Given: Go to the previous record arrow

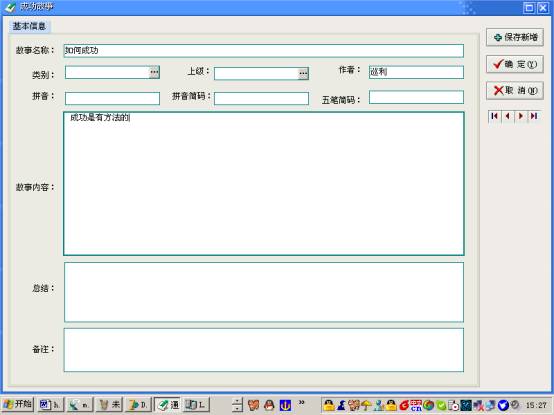Looking at the screenshot, I should click(x=508, y=116).
